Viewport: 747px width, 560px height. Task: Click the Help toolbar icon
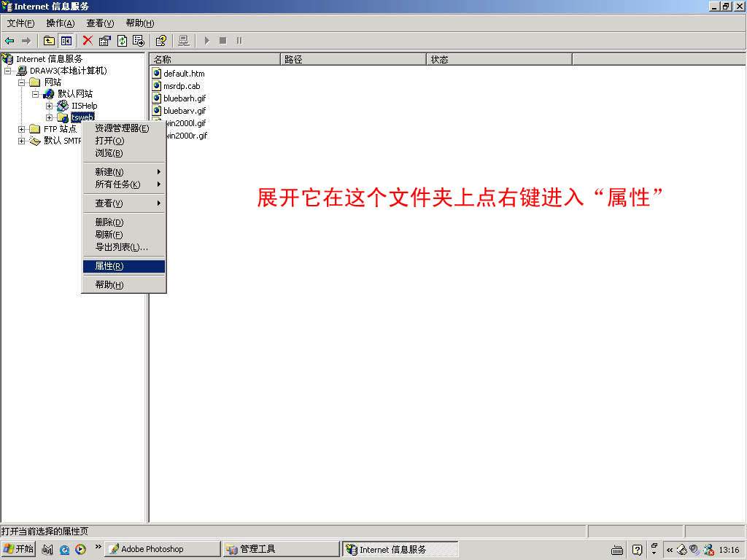[161, 41]
